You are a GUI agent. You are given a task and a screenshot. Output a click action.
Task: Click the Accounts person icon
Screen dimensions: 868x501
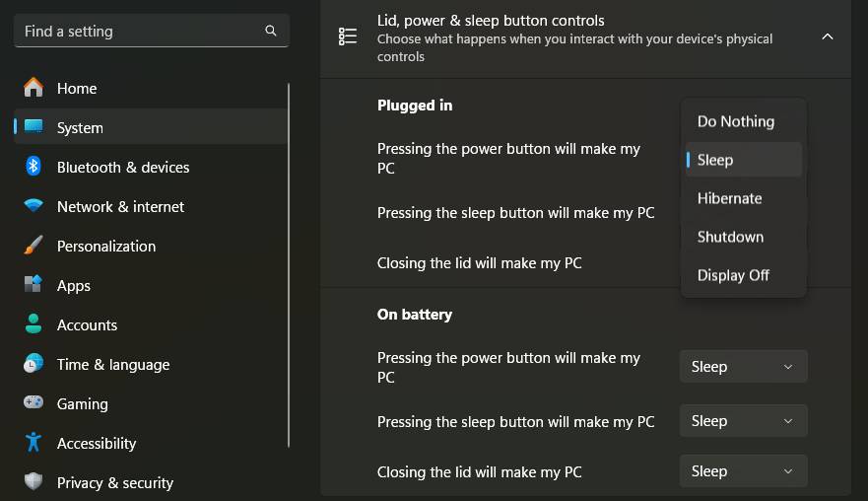point(33,323)
